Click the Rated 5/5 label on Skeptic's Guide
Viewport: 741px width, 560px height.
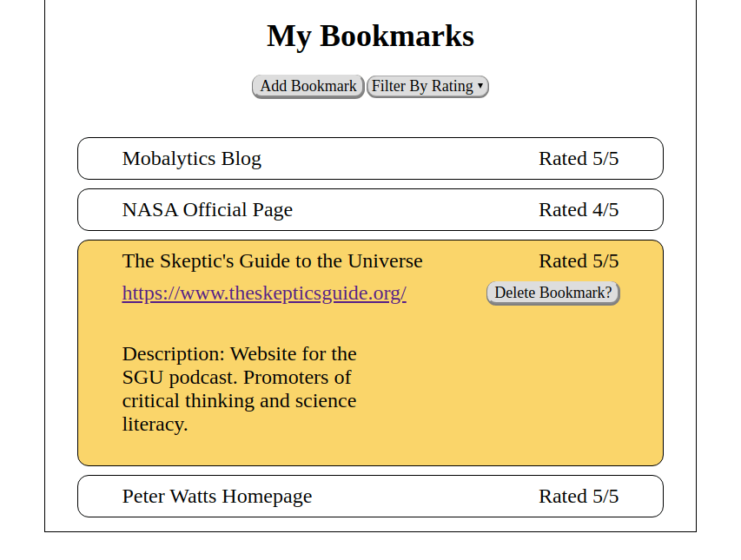point(578,260)
